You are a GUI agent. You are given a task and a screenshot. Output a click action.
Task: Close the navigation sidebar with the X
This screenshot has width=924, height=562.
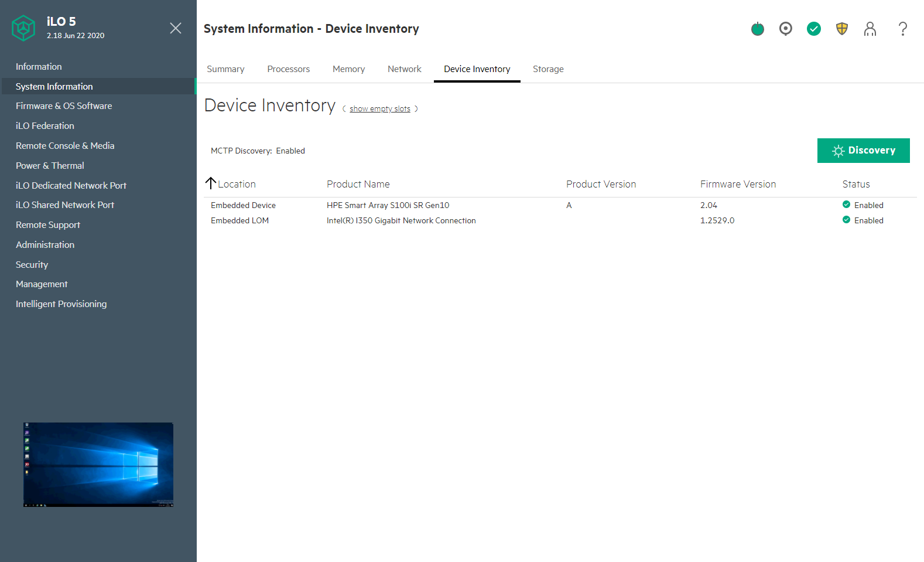point(176,28)
